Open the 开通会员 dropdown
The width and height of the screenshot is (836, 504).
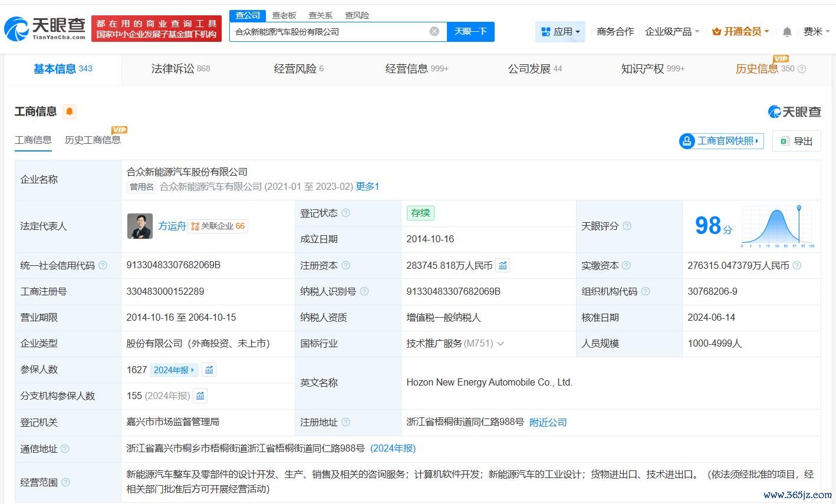tap(740, 31)
